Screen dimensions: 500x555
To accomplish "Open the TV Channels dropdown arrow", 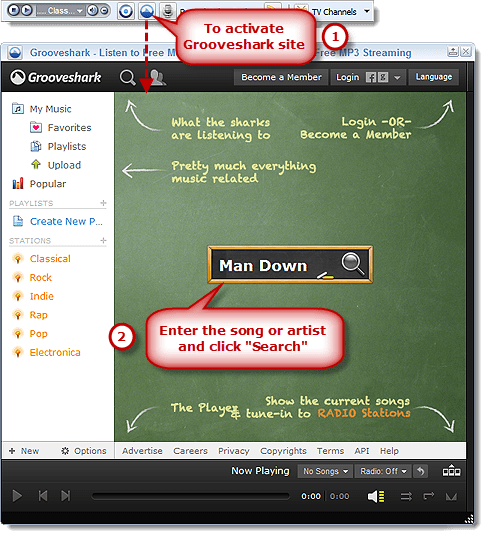I will (x=367, y=11).
